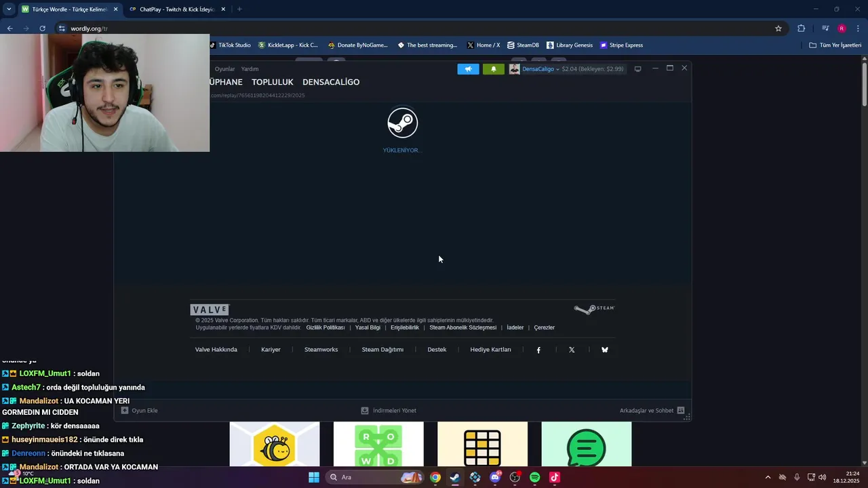Image resolution: width=868 pixels, height=488 pixels.
Task: Open Steam Abonelik Sözleşmesi link
Action: 462,327
